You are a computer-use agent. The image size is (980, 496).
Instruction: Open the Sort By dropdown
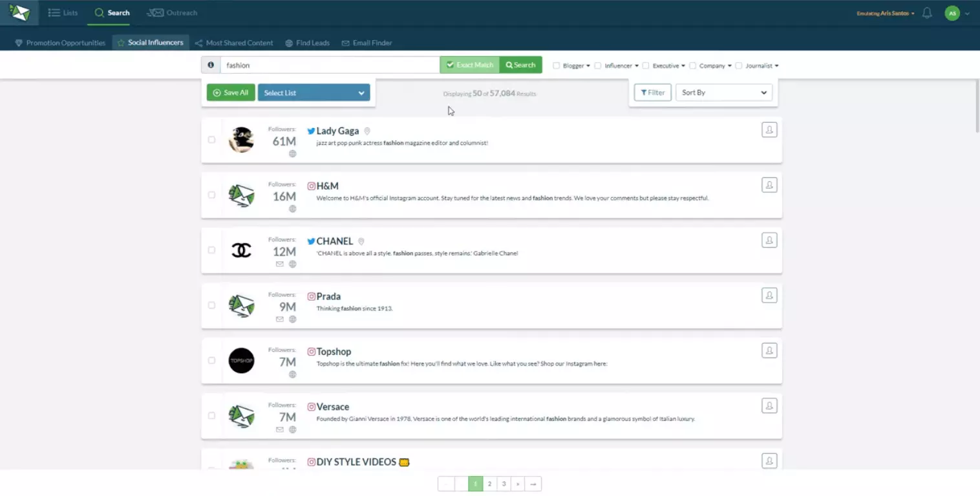tap(724, 92)
